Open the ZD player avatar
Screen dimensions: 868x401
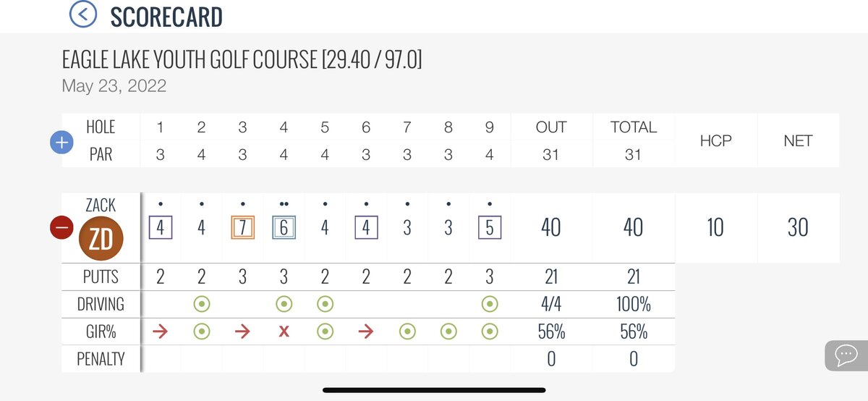pos(101,239)
